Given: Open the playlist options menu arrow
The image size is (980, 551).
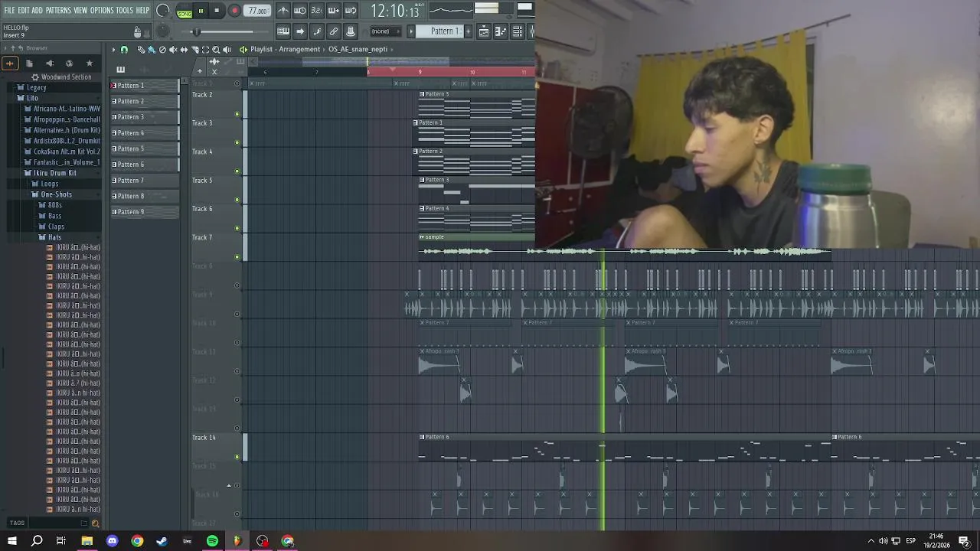Looking at the screenshot, I should [x=113, y=49].
